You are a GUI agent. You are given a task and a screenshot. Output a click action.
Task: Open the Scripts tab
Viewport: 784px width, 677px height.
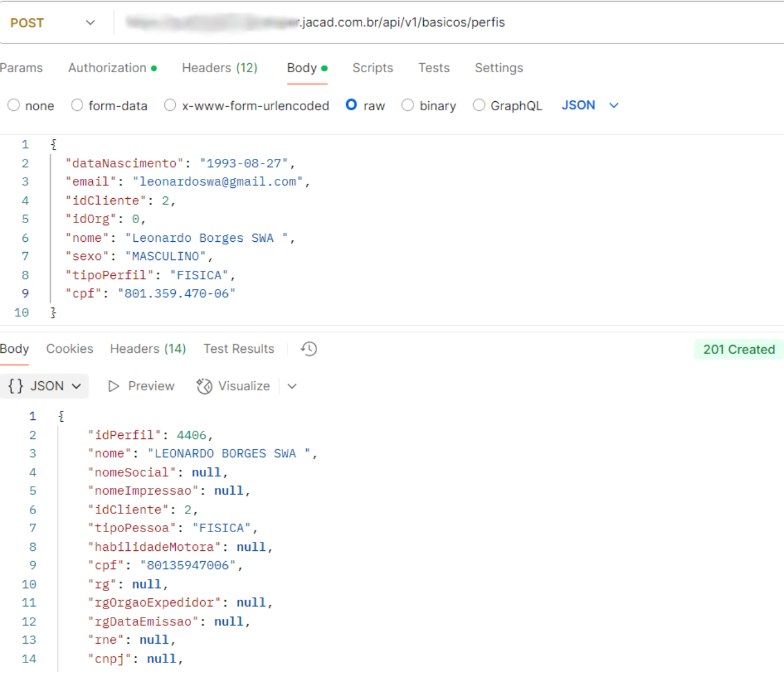point(373,68)
